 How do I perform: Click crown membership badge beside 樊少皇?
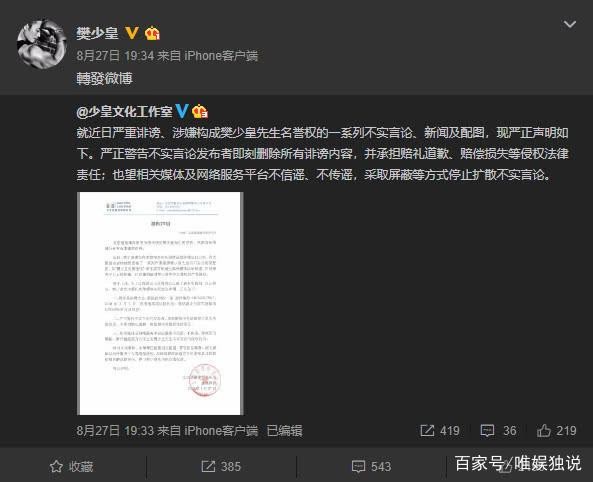click(152, 33)
